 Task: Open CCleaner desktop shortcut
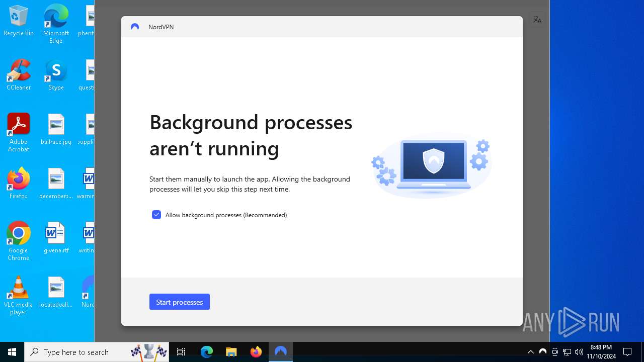click(x=19, y=75)
